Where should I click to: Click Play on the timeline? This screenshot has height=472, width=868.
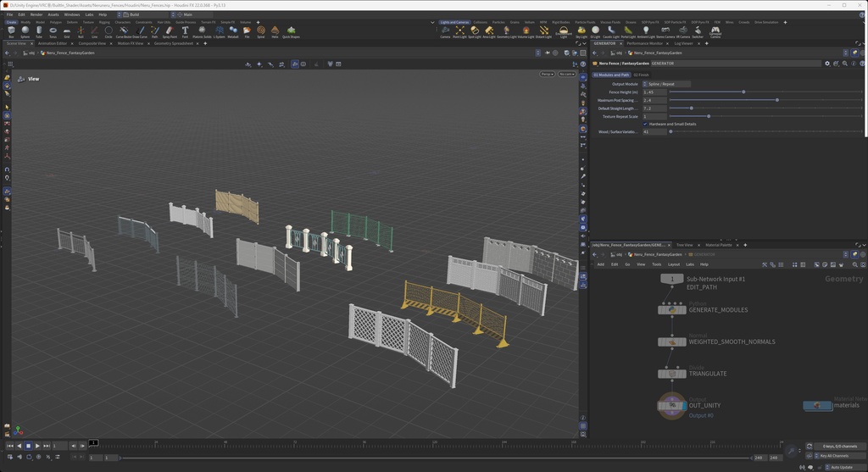click(37, 446)
